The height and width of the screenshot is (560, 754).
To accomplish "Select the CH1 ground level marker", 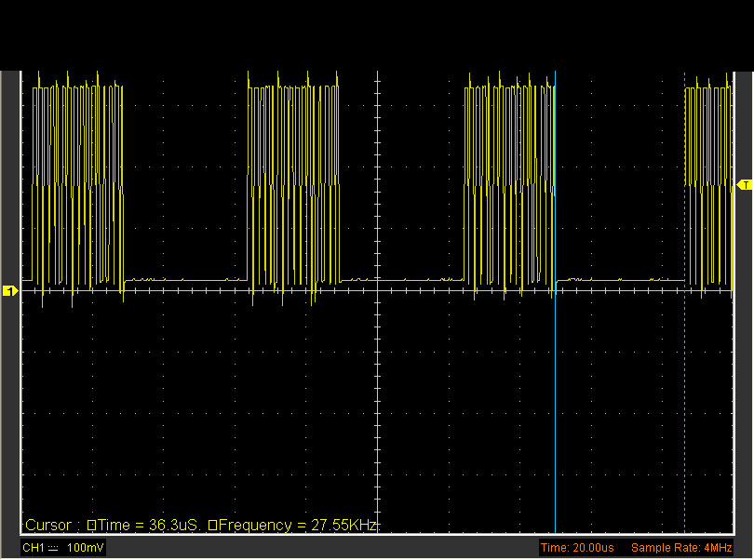I will (x=10, y=291).
